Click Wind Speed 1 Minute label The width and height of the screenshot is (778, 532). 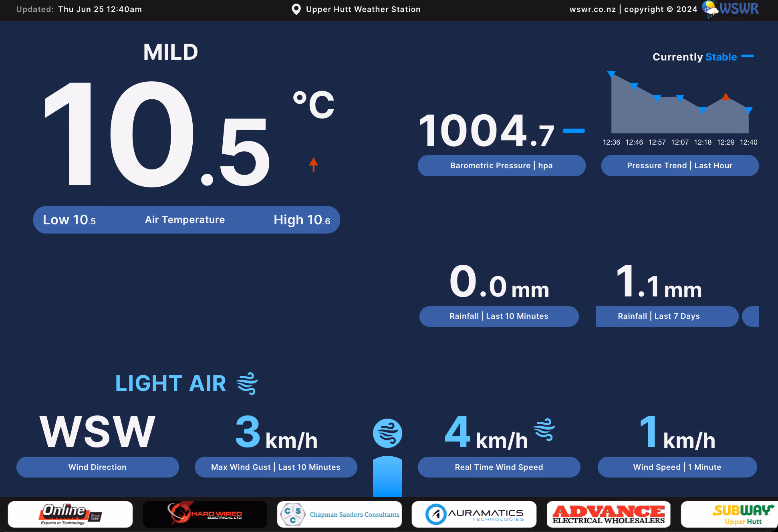(677, 467)
